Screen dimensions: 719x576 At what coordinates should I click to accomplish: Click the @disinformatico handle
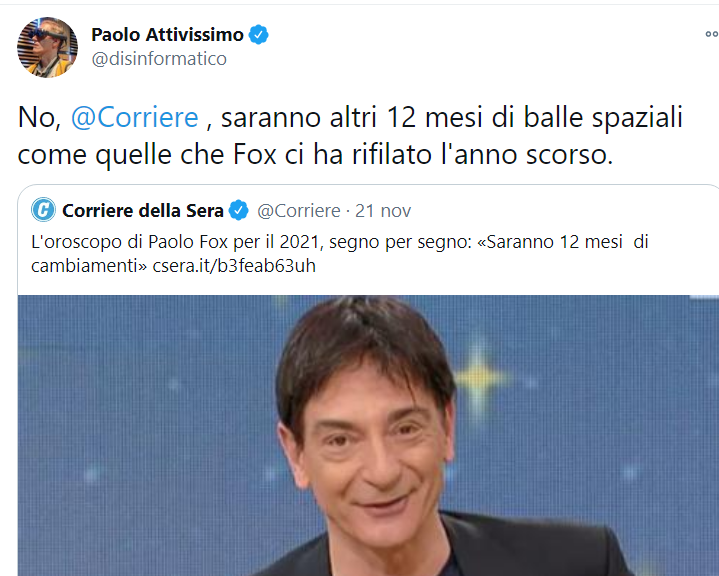pyautogui.click(x=159, y=59)
